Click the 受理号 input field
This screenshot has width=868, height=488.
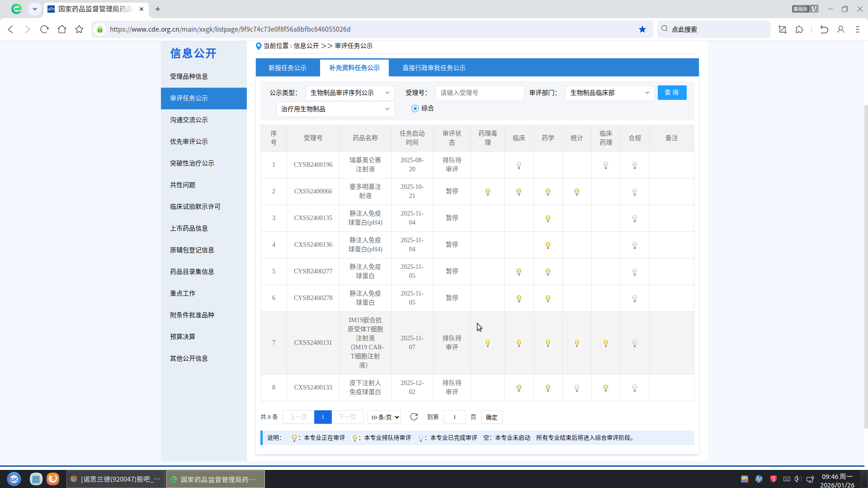click(x=479, y=93)
